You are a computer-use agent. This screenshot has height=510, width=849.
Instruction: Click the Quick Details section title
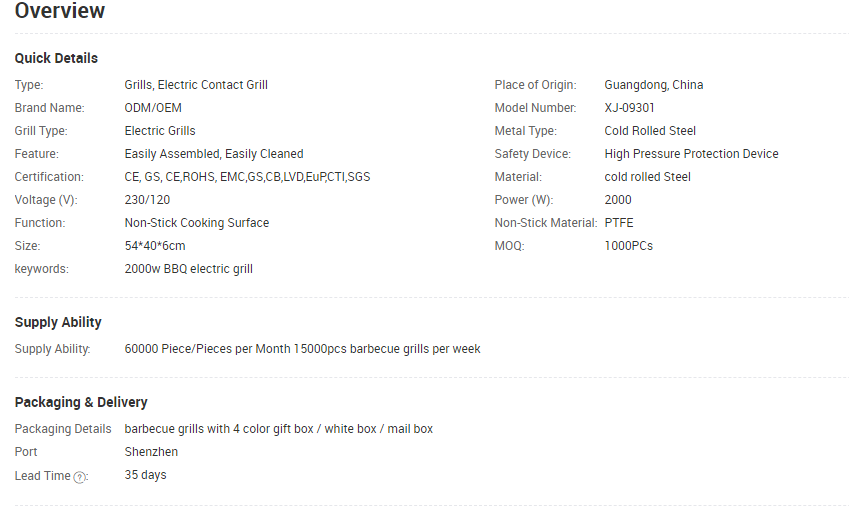[56, 58]
